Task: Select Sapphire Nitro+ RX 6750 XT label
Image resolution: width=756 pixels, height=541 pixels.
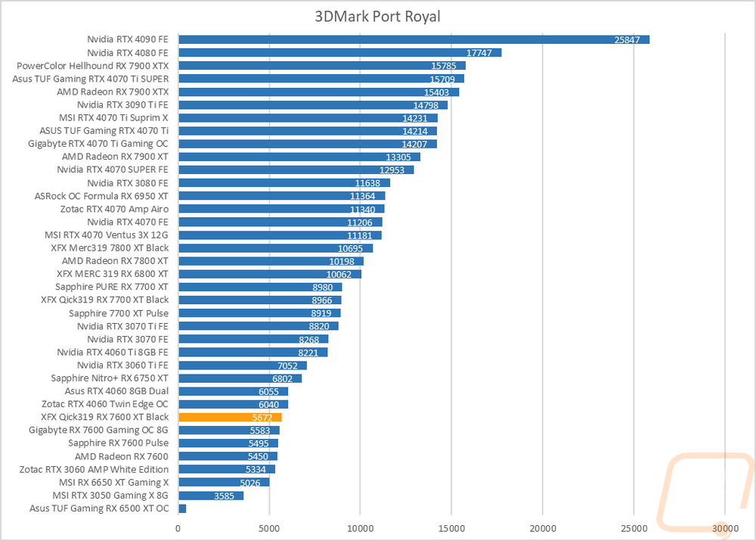Action: point(110,378)
